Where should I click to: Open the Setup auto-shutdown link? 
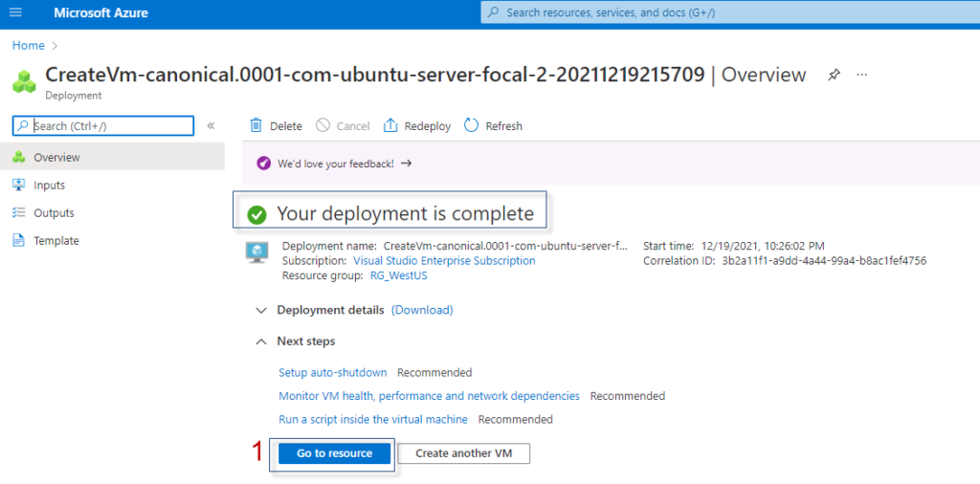pos(333,373)
